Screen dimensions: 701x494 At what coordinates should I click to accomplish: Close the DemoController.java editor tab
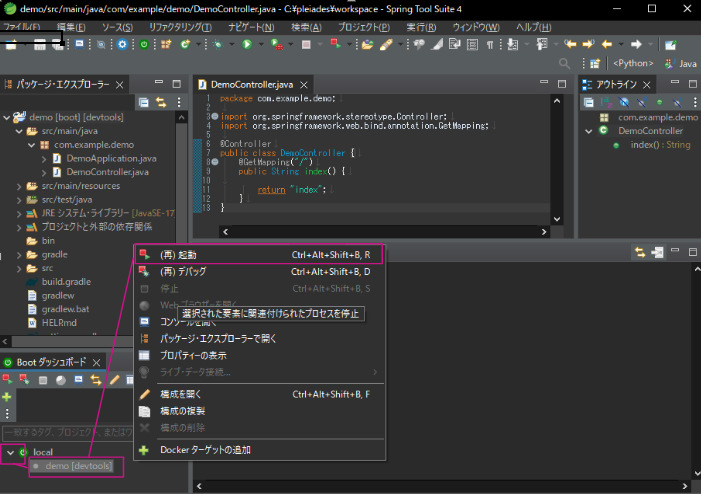(304, 85)
